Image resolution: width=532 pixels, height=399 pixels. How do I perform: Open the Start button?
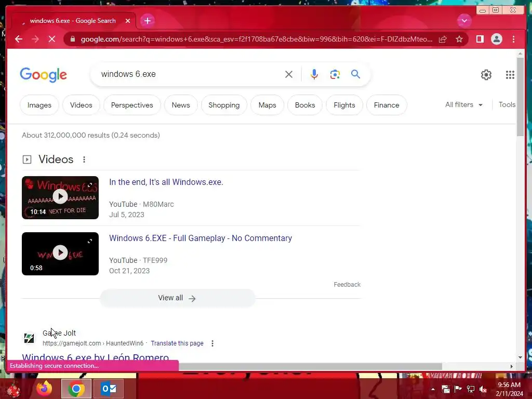point(14,389)
